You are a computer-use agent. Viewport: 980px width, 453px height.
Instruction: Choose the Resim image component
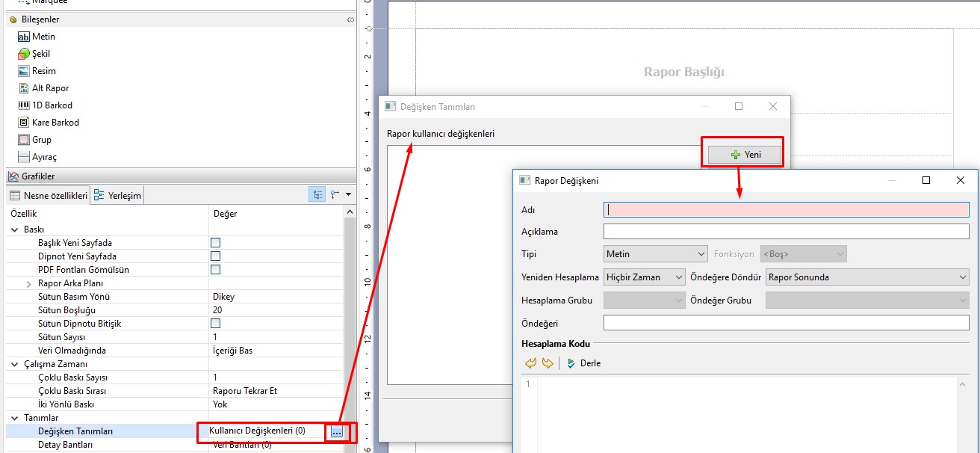point(43,71)
